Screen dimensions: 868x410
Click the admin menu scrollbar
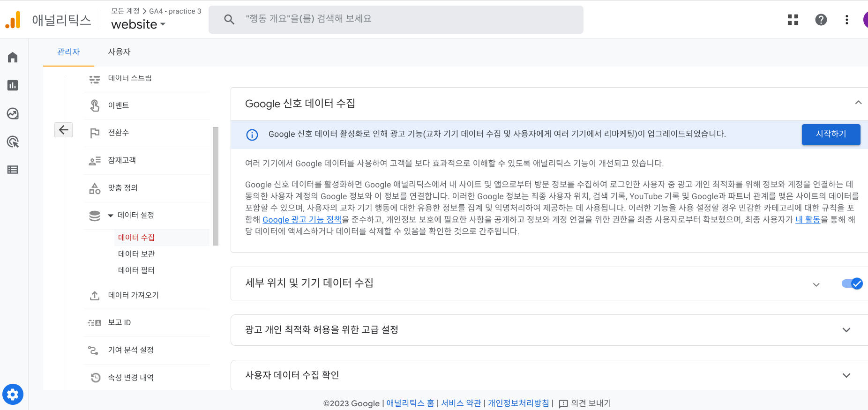coord(216,186)
